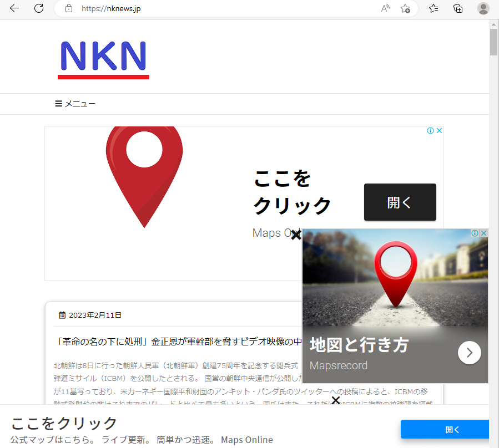Image resolution: width=499 pixels, height=448 pixels.
Task: Open the floating map ad info icon
Action: [x=475, y=233]
